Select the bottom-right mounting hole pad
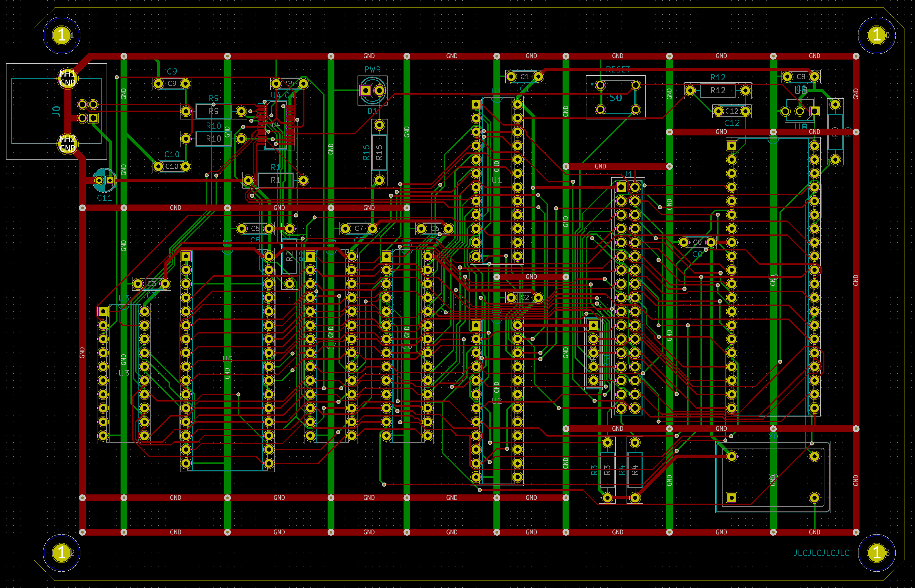The width and height of the screenshot is (915, 588). coord(877,553)
